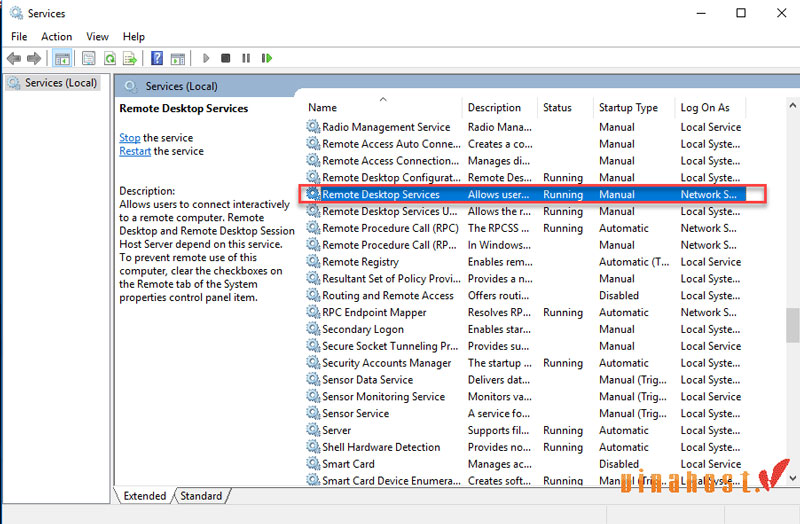Sort by the Status column header
Viewport: 800px width, 524px height.
point(565,107)
